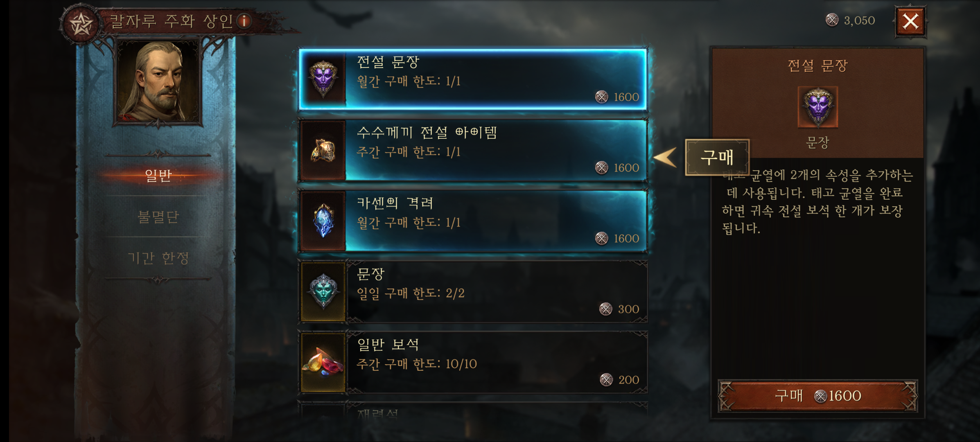The height and width of the screenshot is (442, 980).
Task: Select the 수수께끼 전설 아이템 shop entry
Action: point(473,150)
